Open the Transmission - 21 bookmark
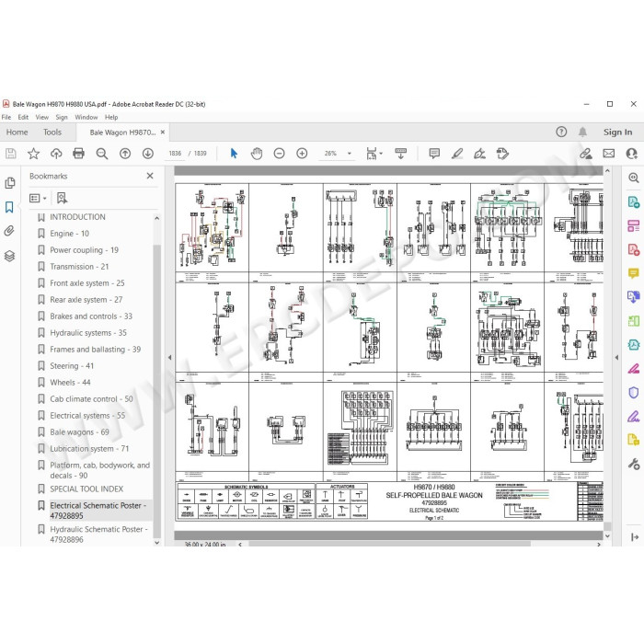This screenshot has width=644, height=644. (x=79, y=267)
